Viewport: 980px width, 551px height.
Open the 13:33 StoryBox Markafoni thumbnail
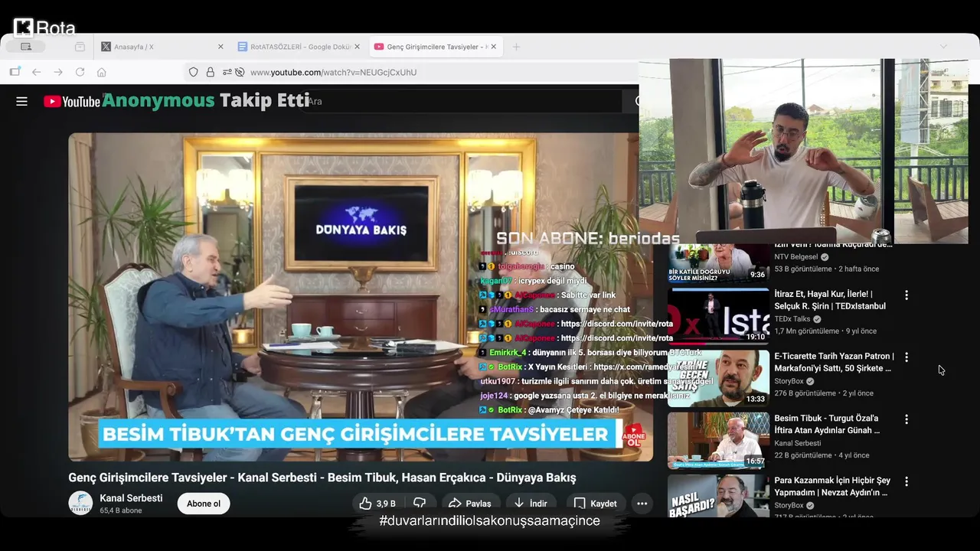[718, 378]
